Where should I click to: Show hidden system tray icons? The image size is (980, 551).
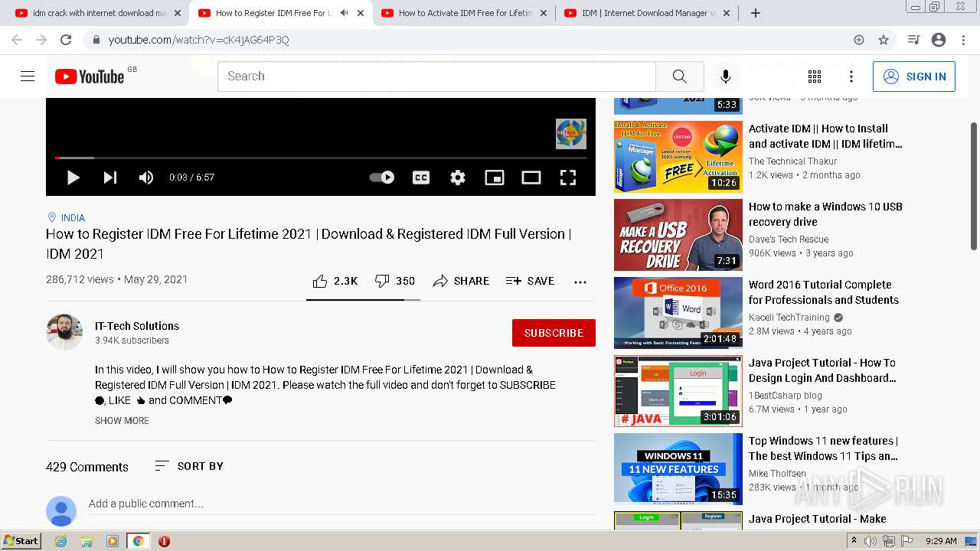[854, 541]
